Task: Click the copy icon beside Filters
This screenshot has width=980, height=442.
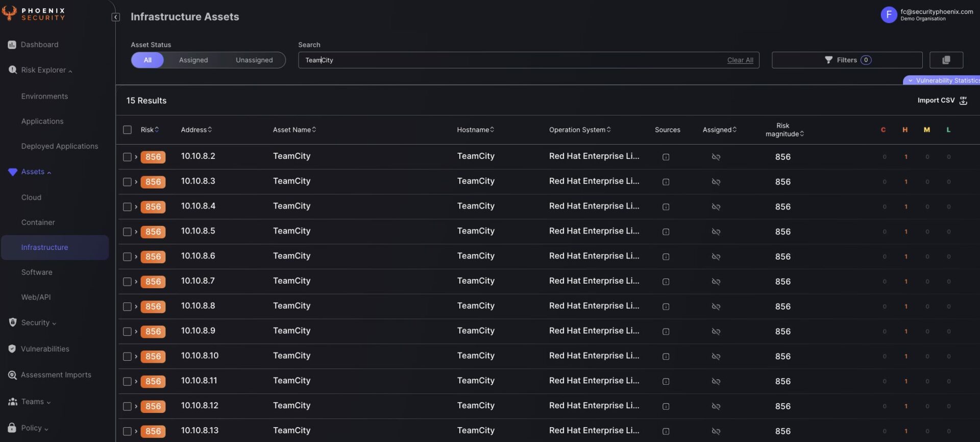Action: 946,60
